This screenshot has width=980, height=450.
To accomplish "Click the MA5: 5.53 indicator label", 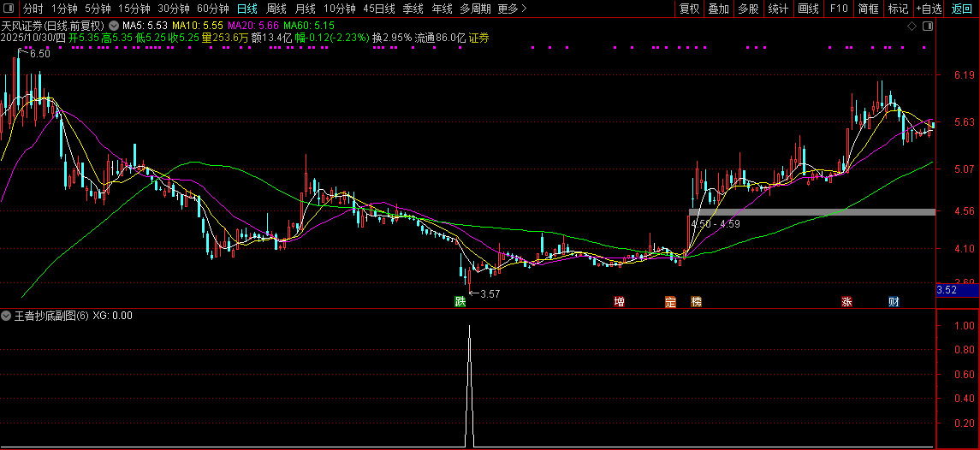I will click(145, 27).
